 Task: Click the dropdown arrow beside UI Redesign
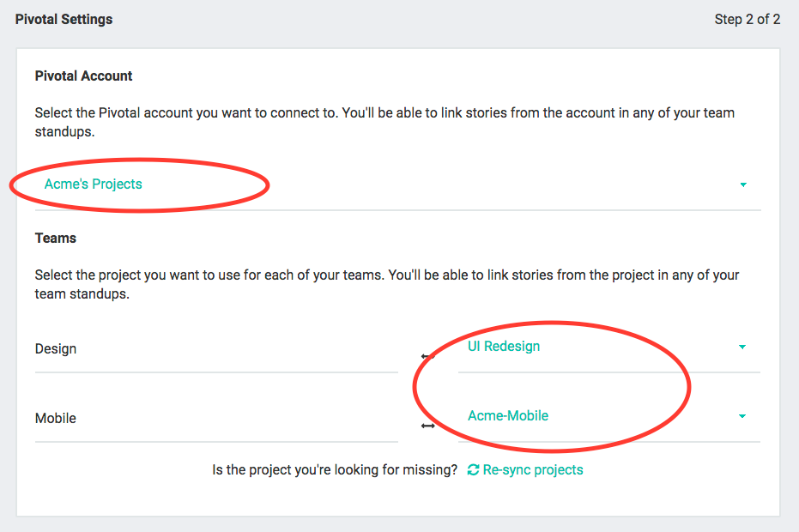click(742, 347)
